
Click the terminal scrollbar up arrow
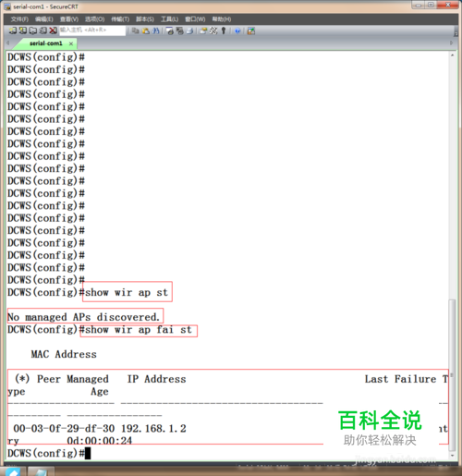452,55
